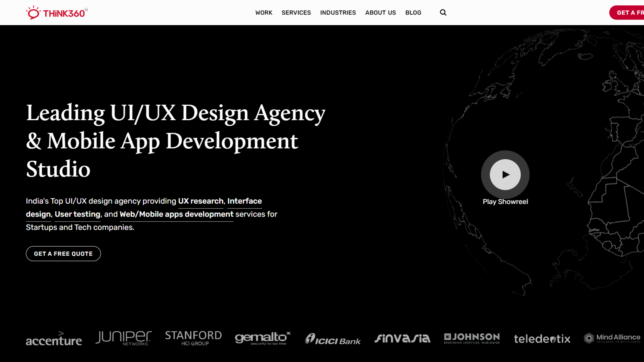The height and width of the screenshot is (362, 644).
Task: Toggle User testing service link
Action: pyautogui.click(x=77, y=214)
